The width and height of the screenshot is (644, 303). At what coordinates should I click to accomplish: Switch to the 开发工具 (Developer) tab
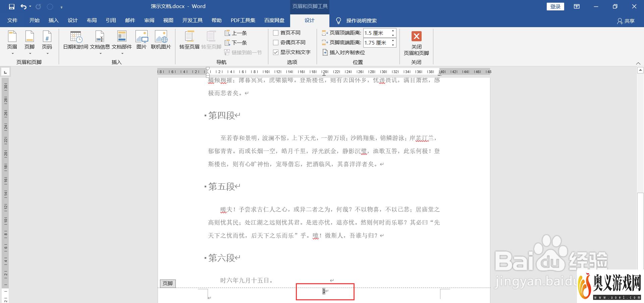pos(192,20)
